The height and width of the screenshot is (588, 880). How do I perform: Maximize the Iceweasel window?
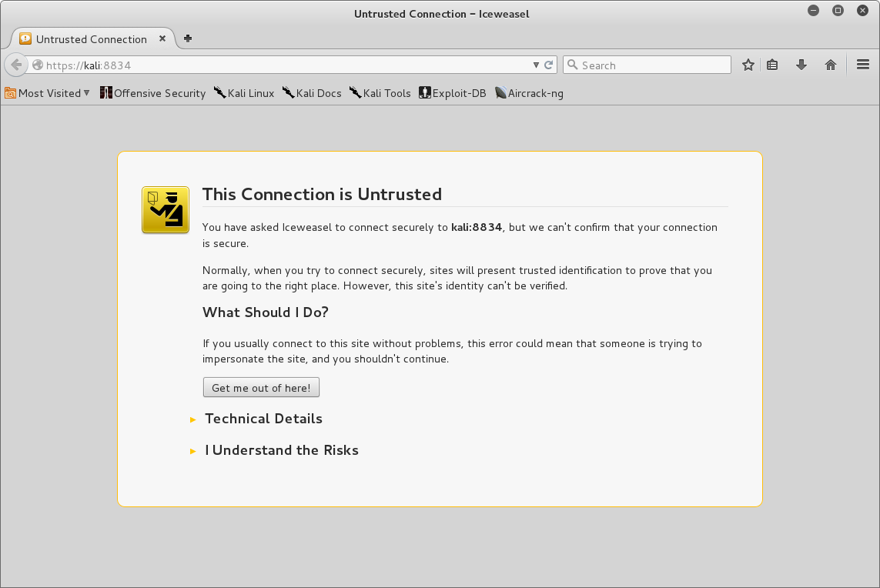click(x=838, y=10)
